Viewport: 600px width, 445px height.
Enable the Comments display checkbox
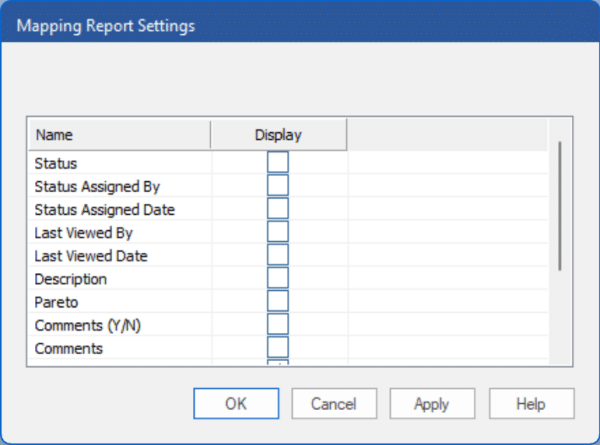278,347
